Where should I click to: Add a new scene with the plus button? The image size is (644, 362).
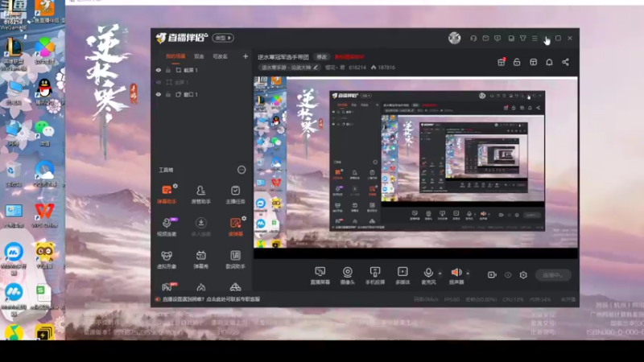tap(246, 56)
